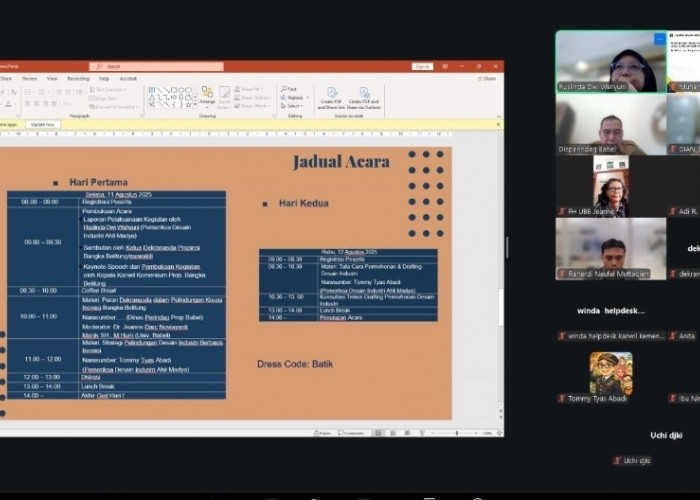
Task: Click the zoom slider handle
Action: pos(457,433)
